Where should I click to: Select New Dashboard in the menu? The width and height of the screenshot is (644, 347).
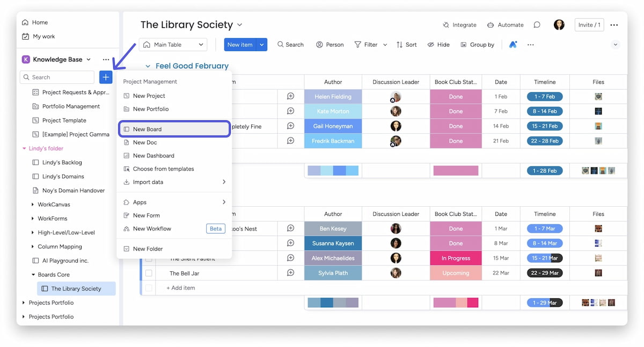pos(153,156)
